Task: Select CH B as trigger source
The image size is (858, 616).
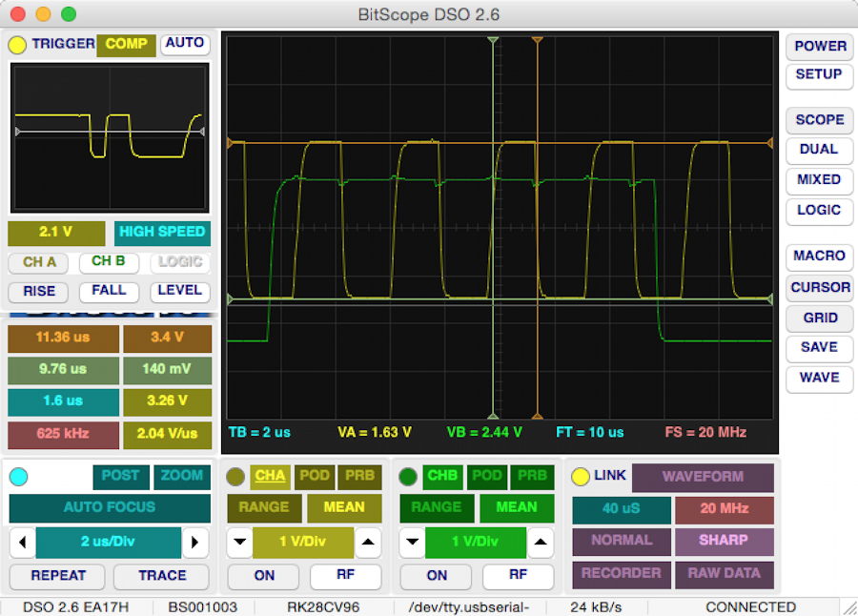Action: (109, 261)
